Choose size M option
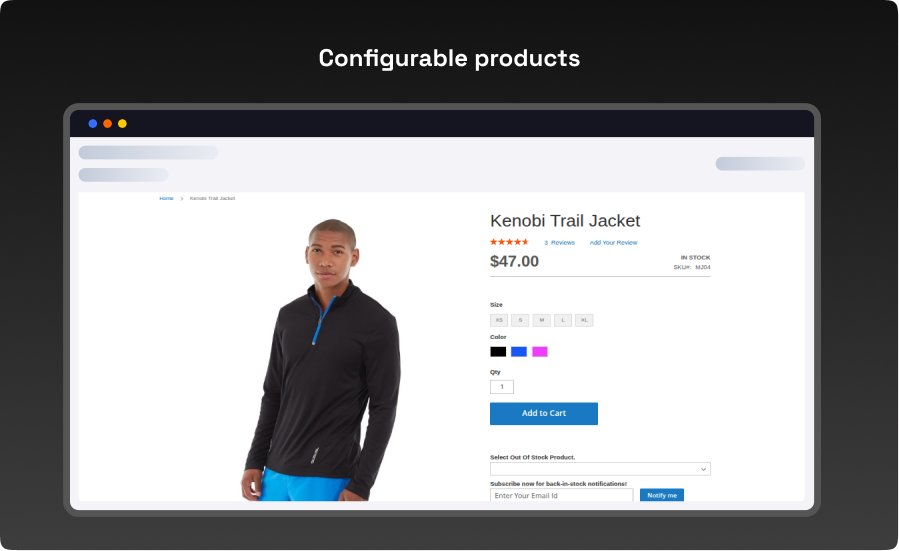The width and height of the screenshot is (899, 551). click(541, 320)
